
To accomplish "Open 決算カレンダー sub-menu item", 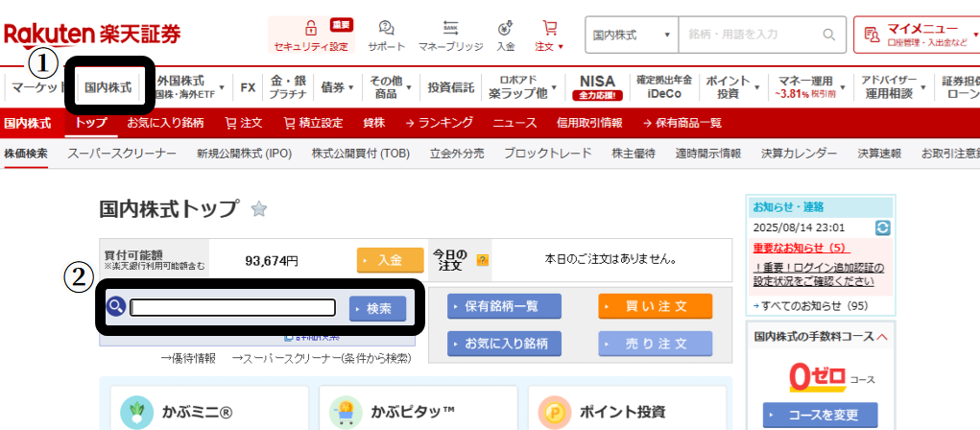I will pos(799,154).
